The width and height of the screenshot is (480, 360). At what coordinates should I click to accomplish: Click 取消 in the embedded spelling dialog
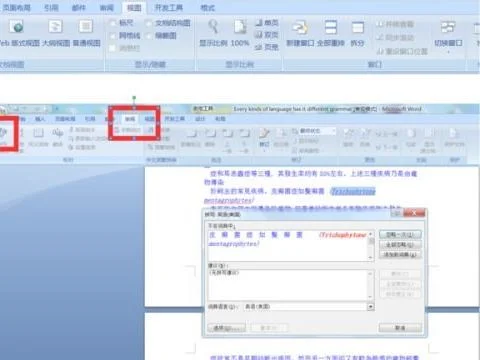tap(400, 328)
